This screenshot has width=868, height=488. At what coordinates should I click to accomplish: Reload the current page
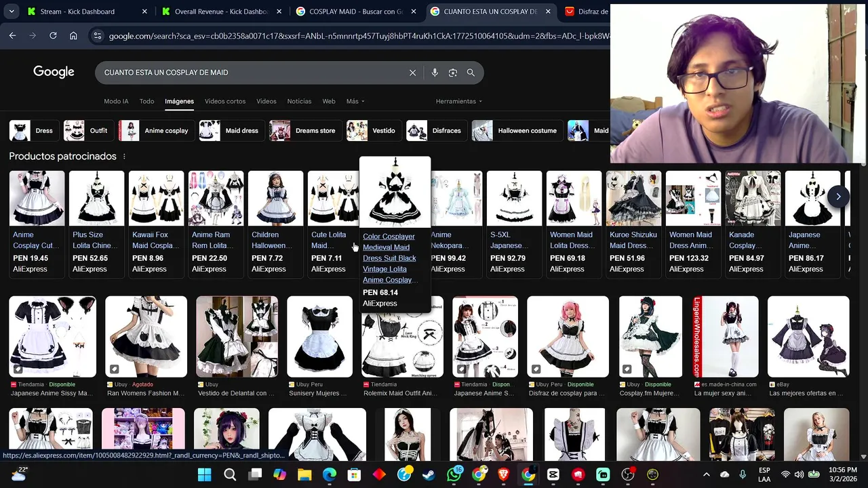click(x=53, y=35)
